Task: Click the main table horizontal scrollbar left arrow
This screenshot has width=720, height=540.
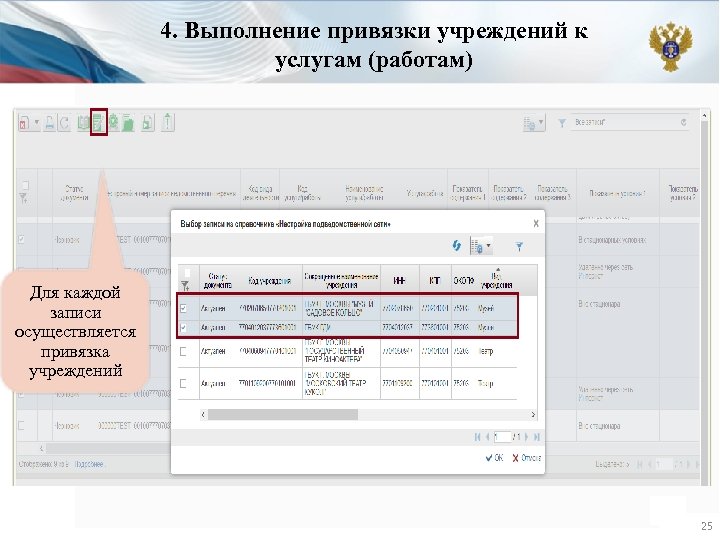Action: click(41, 448)
